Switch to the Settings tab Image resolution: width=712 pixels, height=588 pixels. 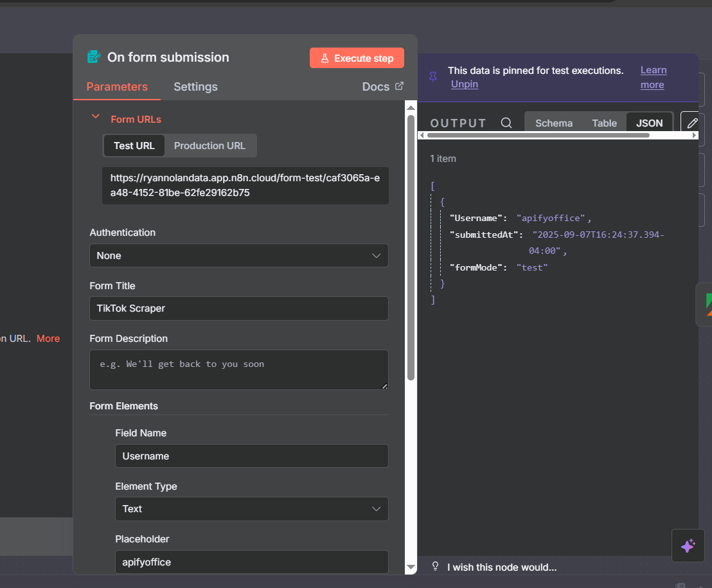(x=195, y=87)
